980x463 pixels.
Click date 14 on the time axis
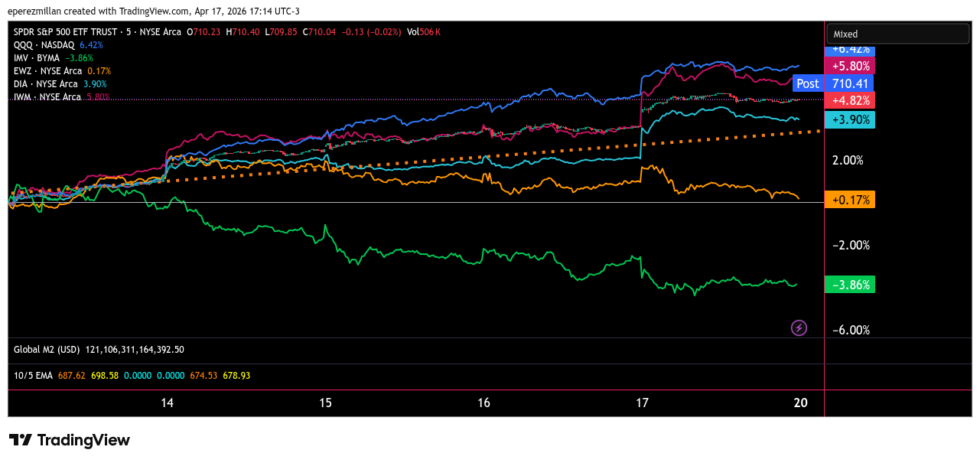[x=167, y=403]
